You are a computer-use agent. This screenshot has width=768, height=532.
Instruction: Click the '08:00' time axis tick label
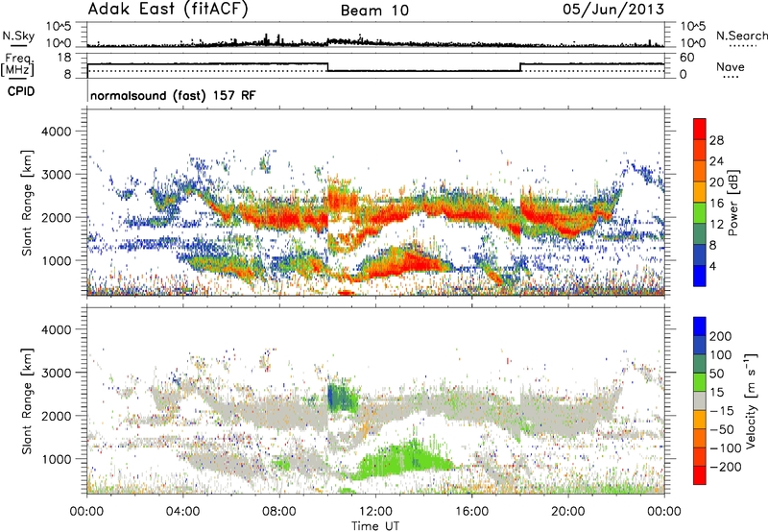[x=279, y=512]
